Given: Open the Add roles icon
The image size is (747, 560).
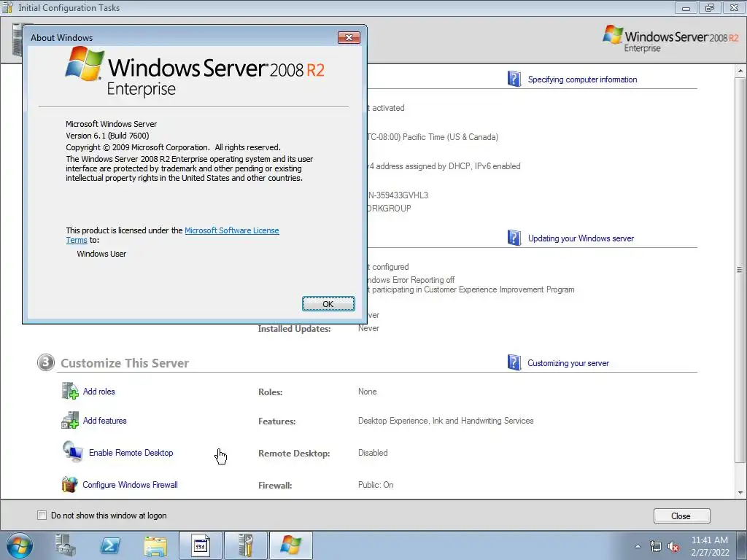Looking at the screenshot, I should [x=70, y=391].
